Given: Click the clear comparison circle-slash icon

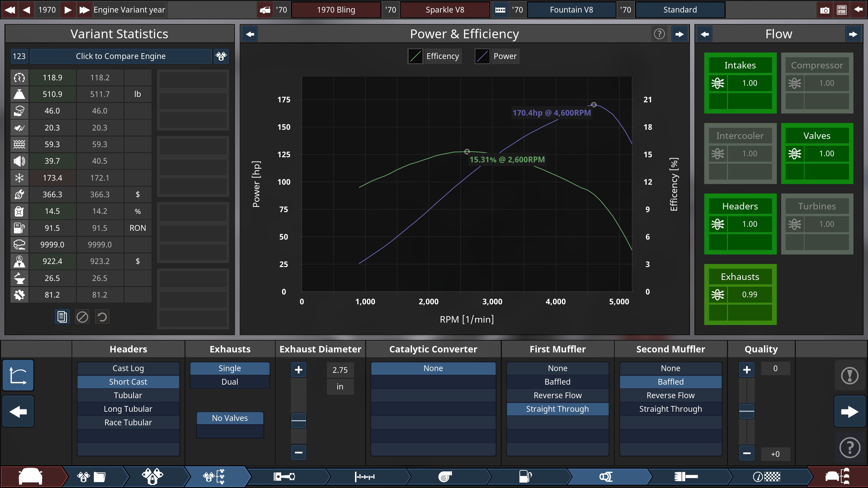Looking at the screenshot, I should (82, 317).
